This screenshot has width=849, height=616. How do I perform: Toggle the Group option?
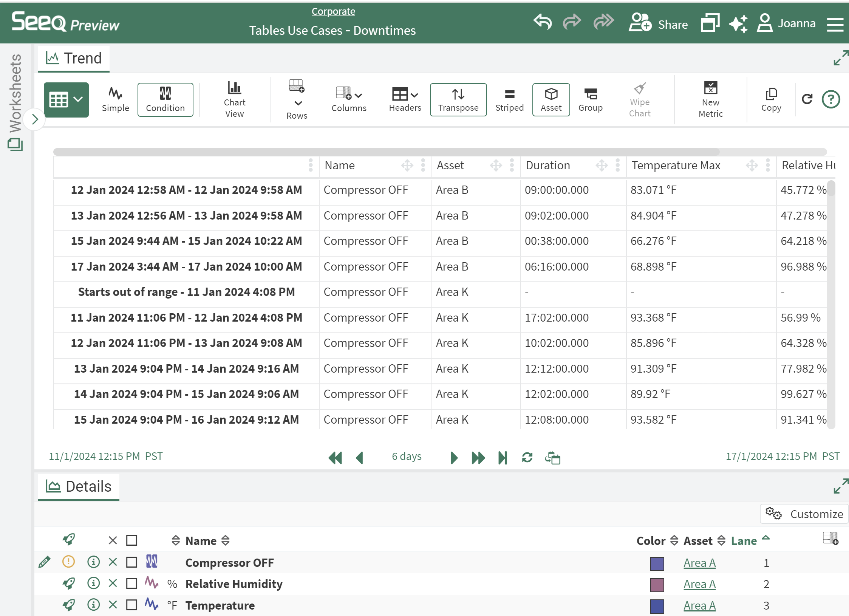click(591, 100)
